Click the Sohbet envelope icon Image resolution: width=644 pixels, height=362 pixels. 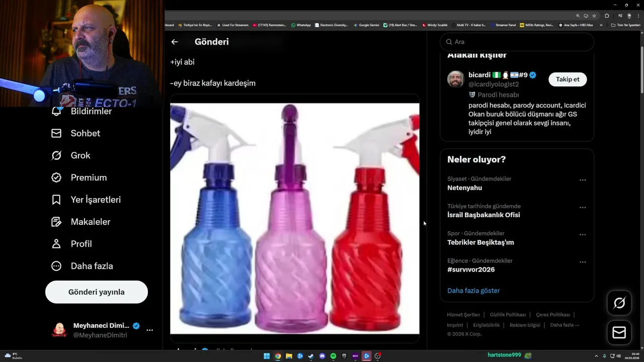click(56, 133)
